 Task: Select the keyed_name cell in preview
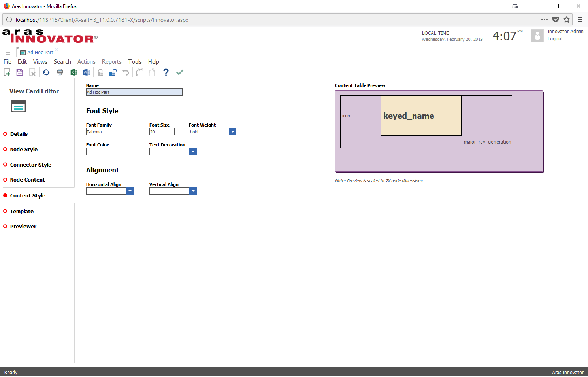coord(421,116)
